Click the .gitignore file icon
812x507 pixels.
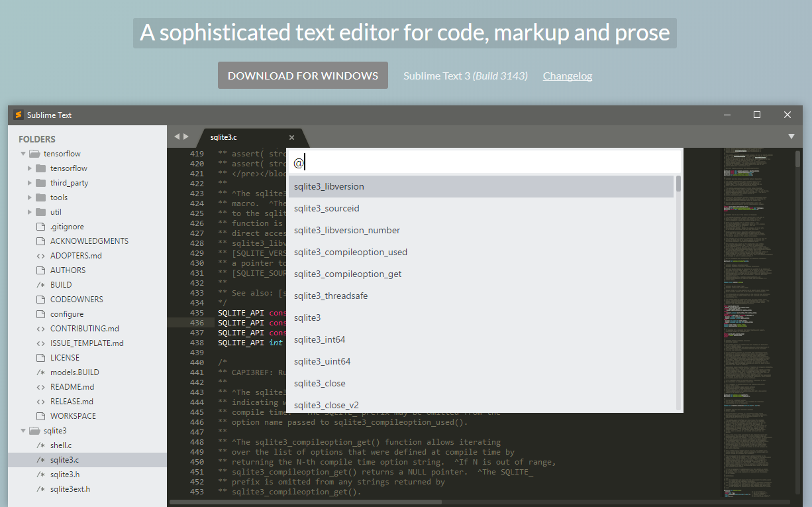[40, 227]
